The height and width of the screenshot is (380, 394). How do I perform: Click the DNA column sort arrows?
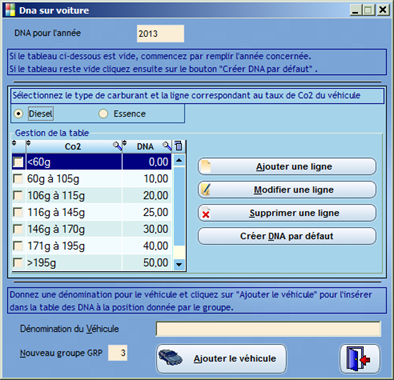pyautogui.click(x=125, y=143)
